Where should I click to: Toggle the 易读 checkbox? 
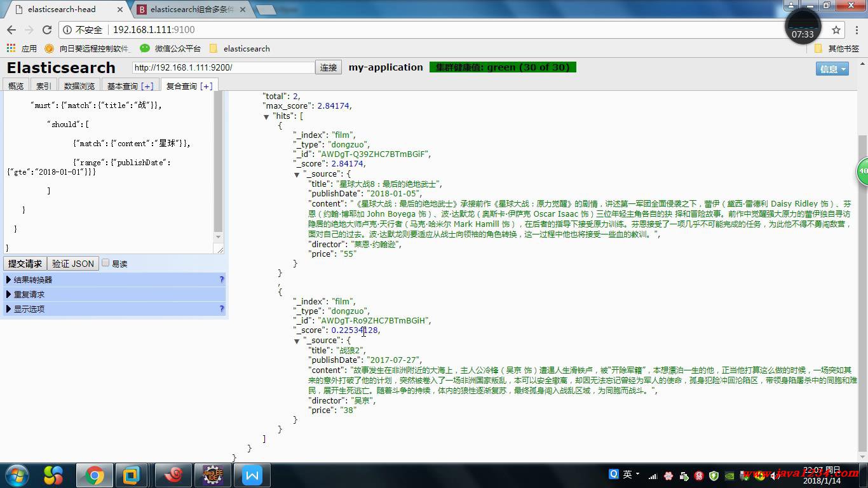click(105, 263)
